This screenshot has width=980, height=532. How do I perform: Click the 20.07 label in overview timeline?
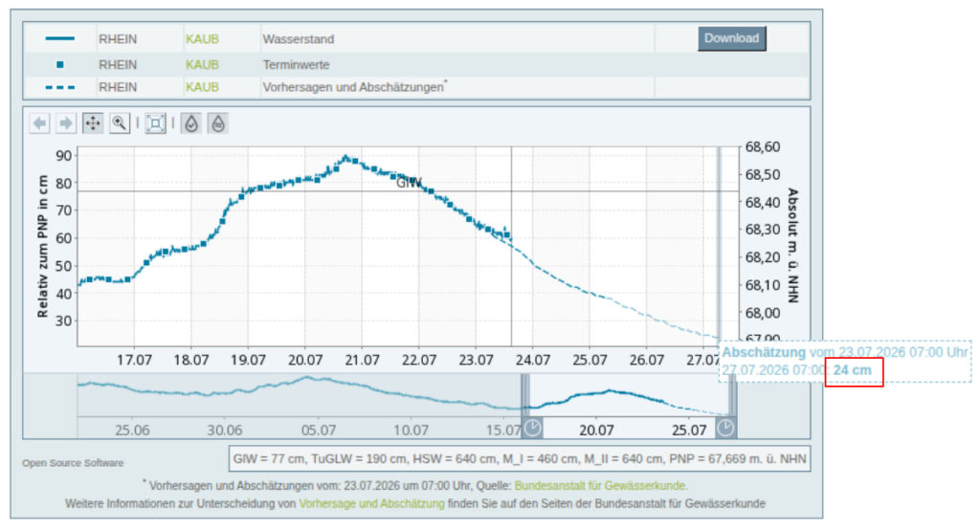(596, 431)
